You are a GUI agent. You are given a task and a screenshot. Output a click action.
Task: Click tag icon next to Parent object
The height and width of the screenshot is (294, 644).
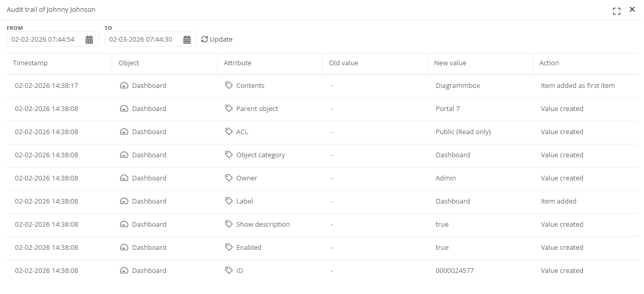pyautogui.click(x=229, y=108)
